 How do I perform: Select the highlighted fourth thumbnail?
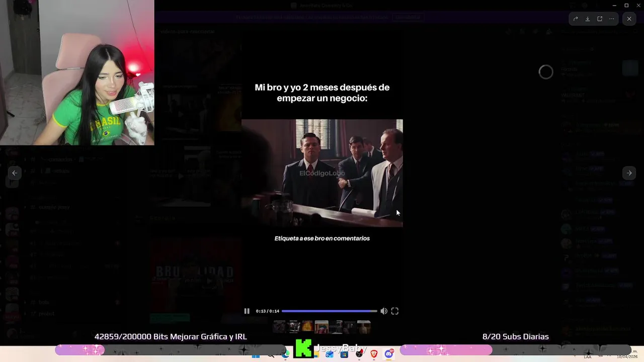tap(321, 327)
